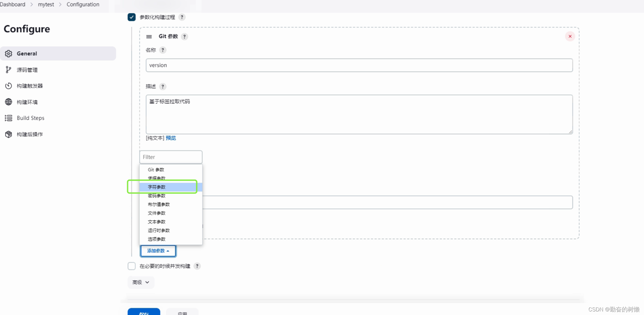Screen dimensions: 644x315
Task: Open help for 在必要的时候并发构建
Action: tap(197, 266)
